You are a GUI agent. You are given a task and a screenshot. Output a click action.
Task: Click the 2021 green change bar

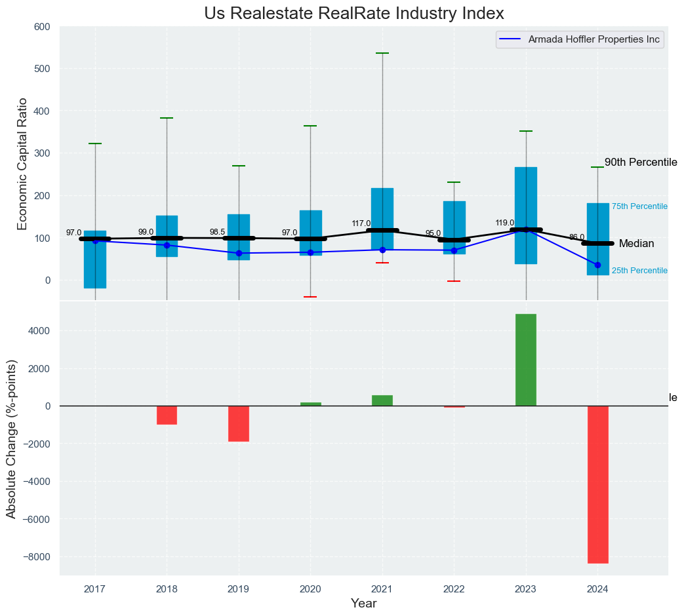point(382,400)
